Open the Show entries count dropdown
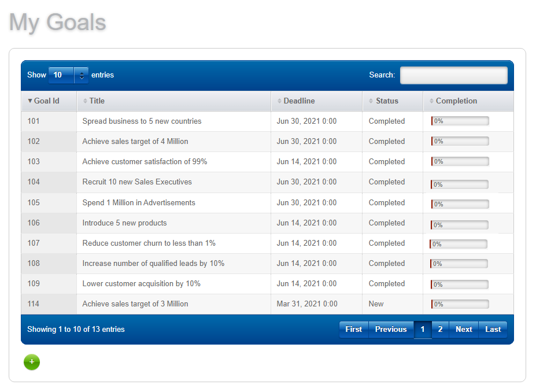 click(68, 75)
